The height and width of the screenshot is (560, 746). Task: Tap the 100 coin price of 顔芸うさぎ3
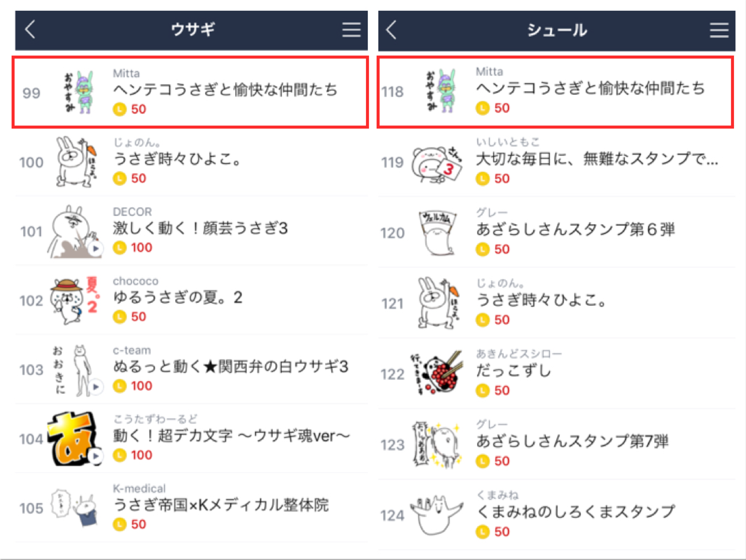(x=133, y=247)
